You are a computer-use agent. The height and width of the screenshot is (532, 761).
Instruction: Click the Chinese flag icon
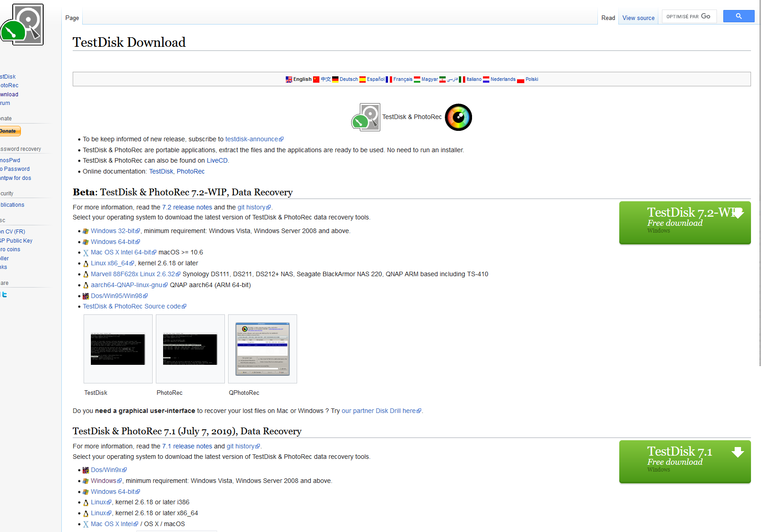(316, 80)
